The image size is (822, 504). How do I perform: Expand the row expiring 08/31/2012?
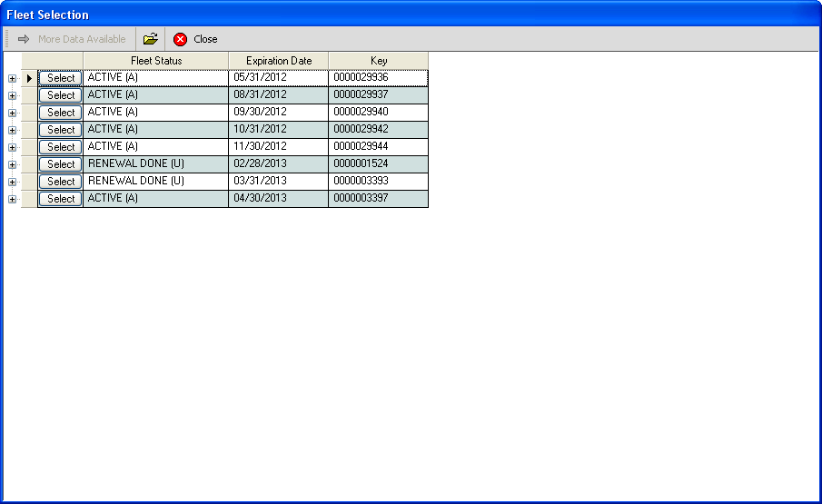pyautogui.click(x=12, y=95)
